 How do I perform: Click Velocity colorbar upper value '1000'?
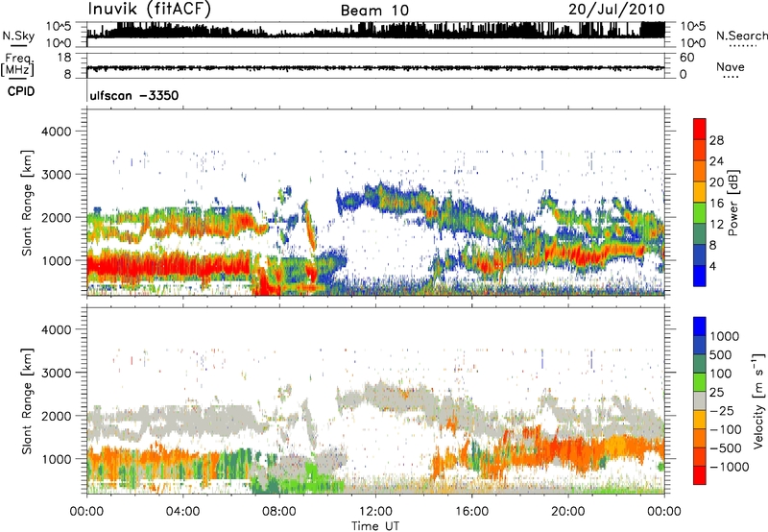[725, 336]
